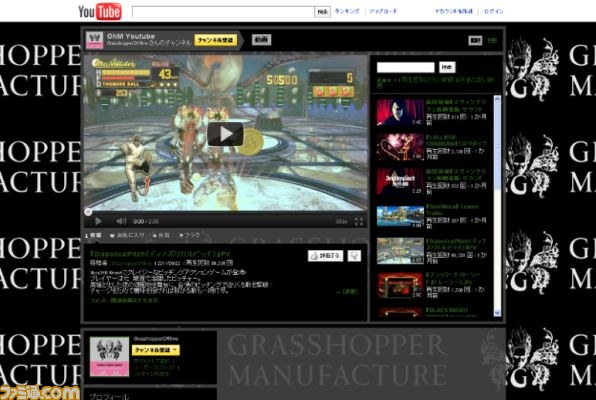
Task: Switch to player view icon in channel bar
Action: click(475, 40)
